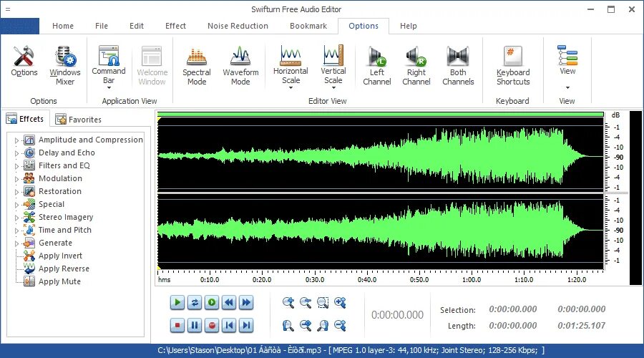Zoom out full with the gear magnifier
This screenshot has width=644, height=358.
coord(306,326)
